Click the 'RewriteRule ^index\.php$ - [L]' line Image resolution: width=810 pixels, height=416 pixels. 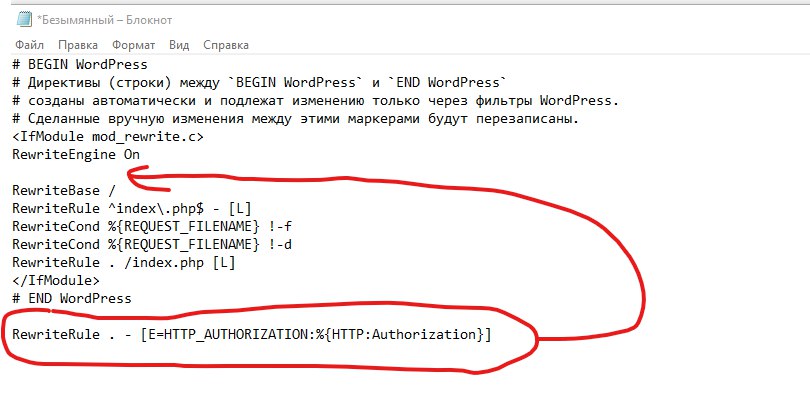(132, 209)
